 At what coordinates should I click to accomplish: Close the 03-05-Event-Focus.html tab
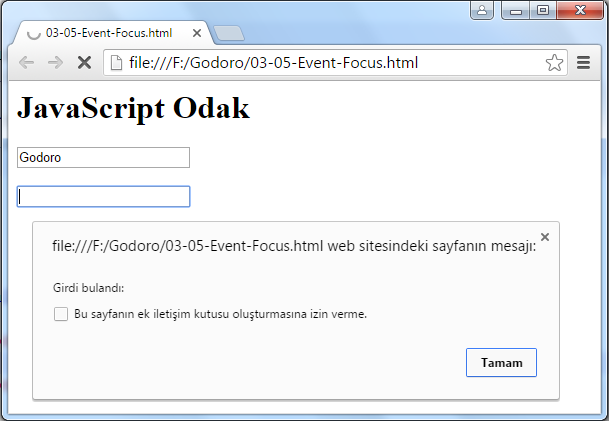tap(197, 33)
